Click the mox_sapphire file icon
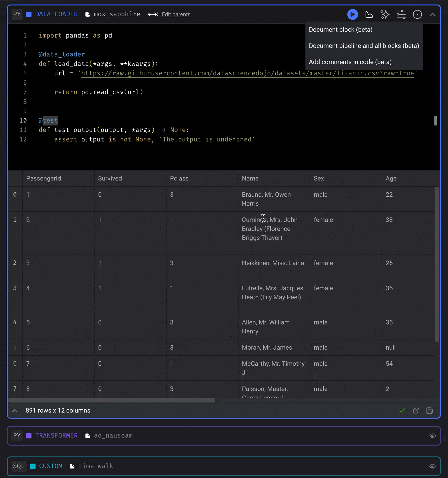 pyautogui.click(x=88, y=14)
